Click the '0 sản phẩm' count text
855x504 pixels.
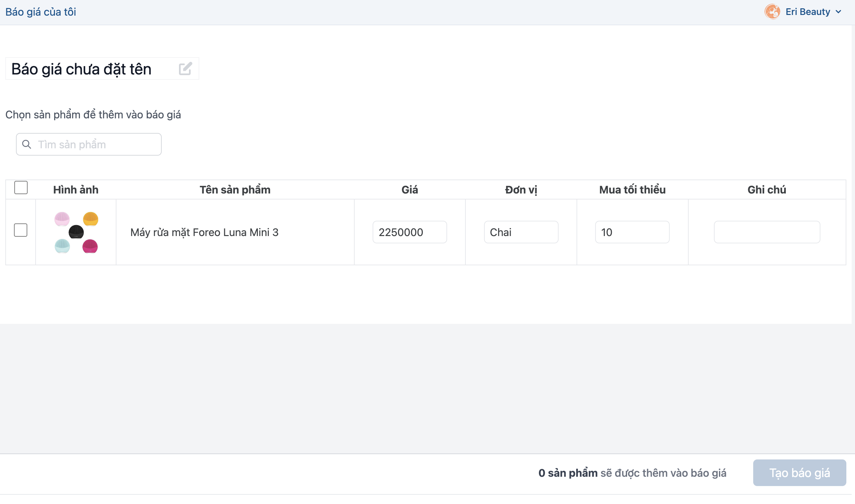point(568,473)
